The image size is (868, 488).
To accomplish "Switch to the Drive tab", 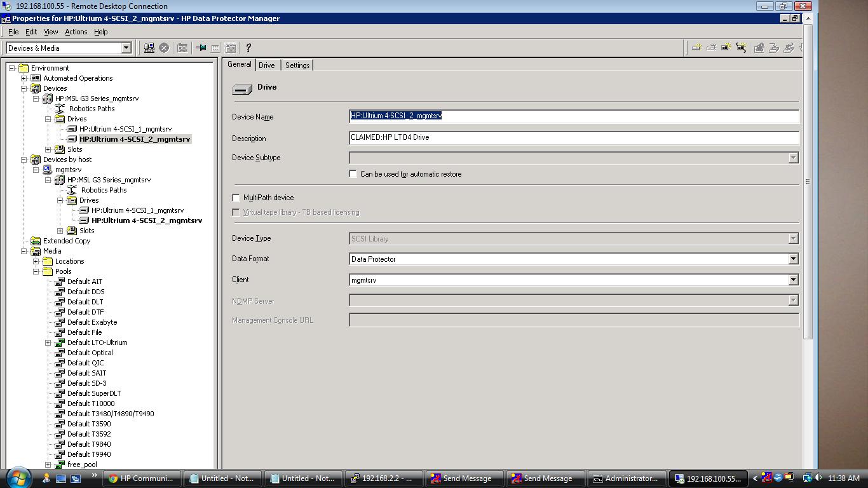I will 267,65.
